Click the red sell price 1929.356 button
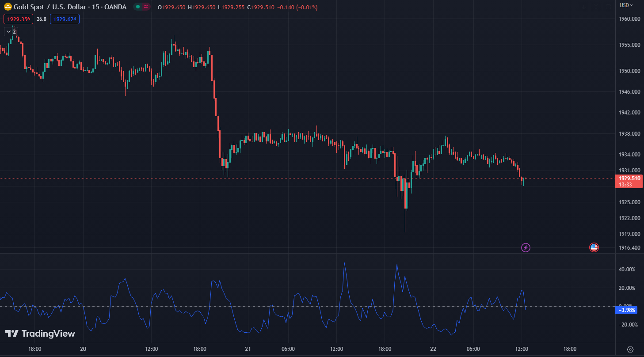 pos(18,19)
